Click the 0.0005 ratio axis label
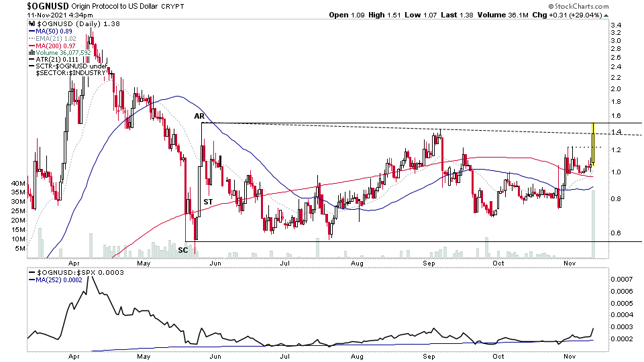The height and width of the screenshot is (362, 644). tap(622, 303)
